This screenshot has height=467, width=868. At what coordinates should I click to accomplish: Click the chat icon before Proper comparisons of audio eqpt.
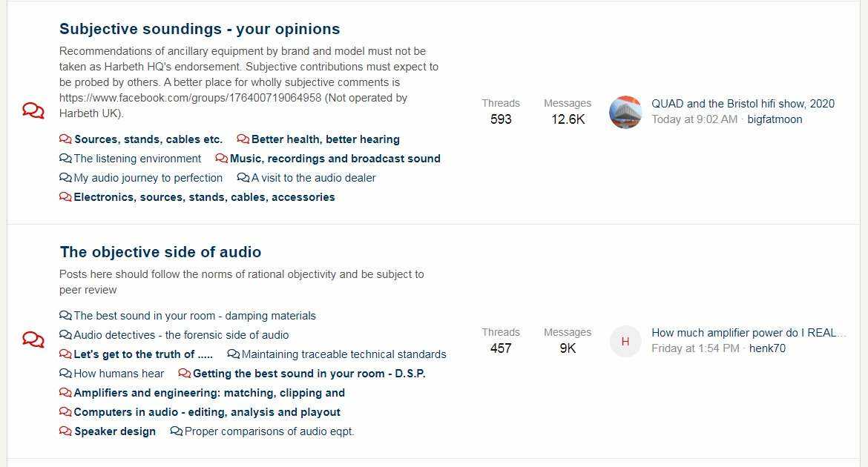click(x=176, y=431)
